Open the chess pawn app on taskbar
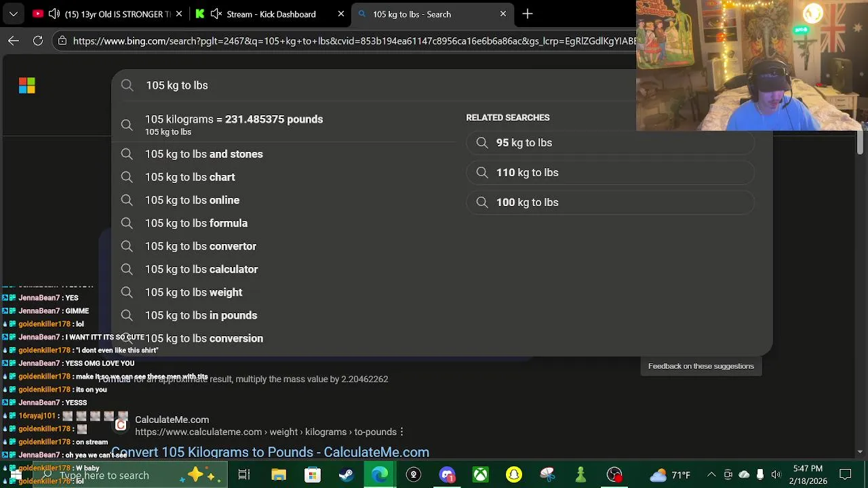868x488 pixels. [580, 475]
